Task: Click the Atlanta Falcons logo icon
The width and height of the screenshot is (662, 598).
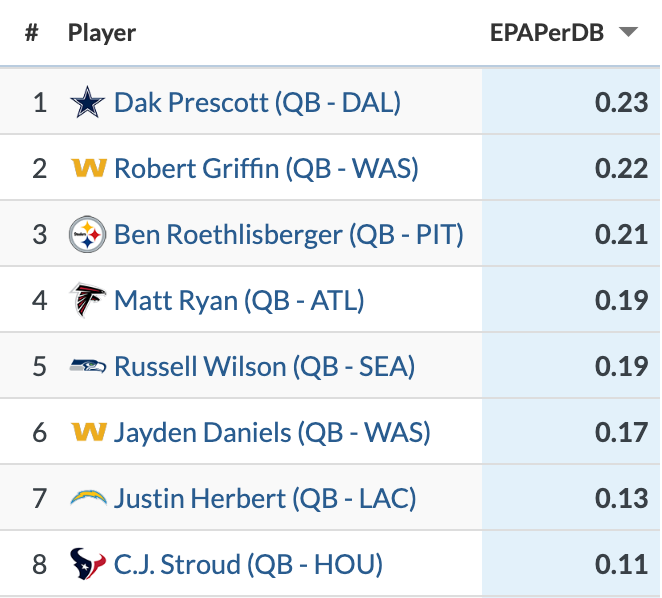Action: tap(88, 300)
